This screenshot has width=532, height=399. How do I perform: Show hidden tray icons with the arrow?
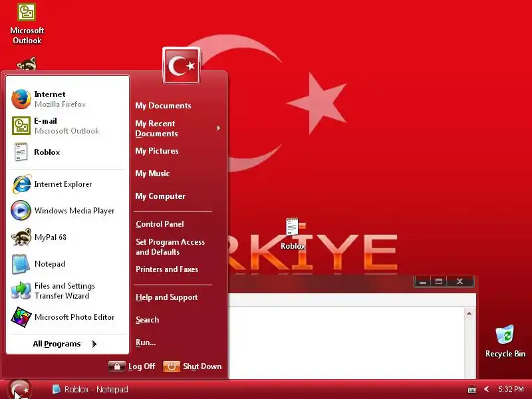(487, 389)
